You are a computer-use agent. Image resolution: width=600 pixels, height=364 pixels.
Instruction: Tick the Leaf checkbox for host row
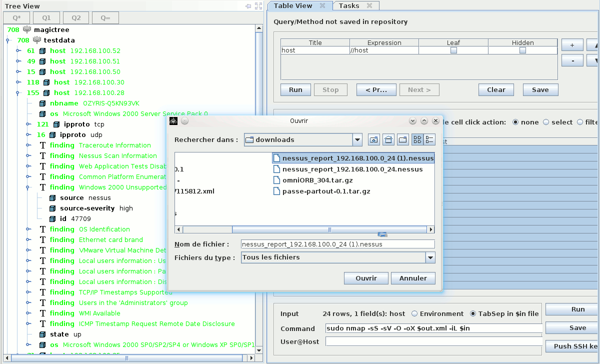tap(453, 50)
